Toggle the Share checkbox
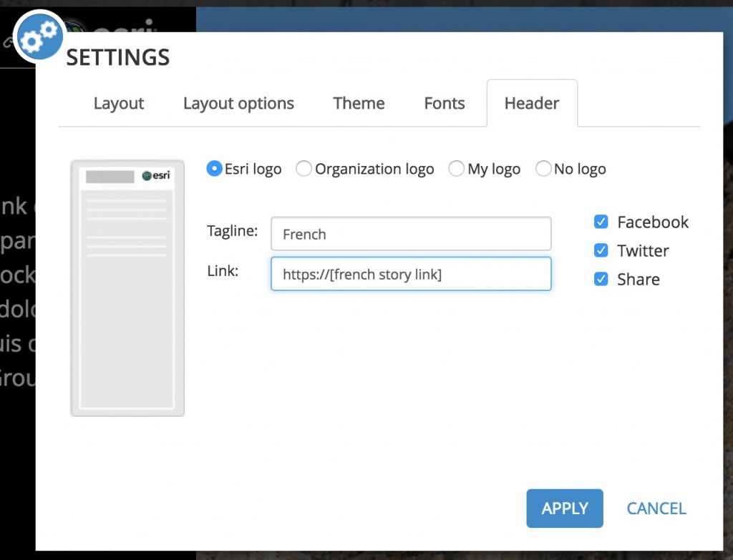The width and height of the screenshot is (733, 560). (x=601, y=280)
